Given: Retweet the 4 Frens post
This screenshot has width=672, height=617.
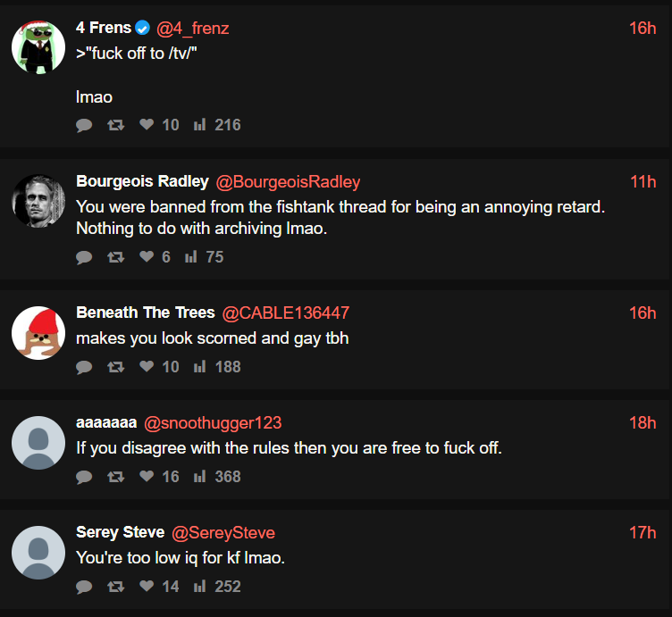Looking at the screenshot, I should pos(115,126).
